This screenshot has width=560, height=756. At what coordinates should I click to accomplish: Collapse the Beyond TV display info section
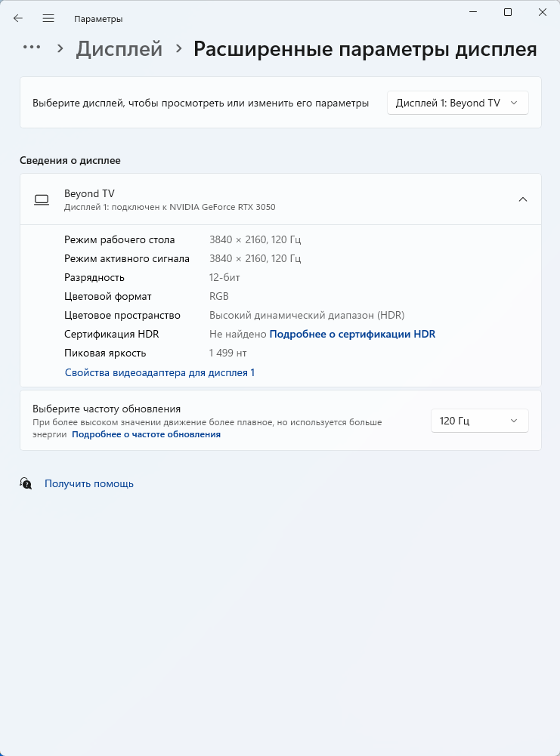pos(523,199)
